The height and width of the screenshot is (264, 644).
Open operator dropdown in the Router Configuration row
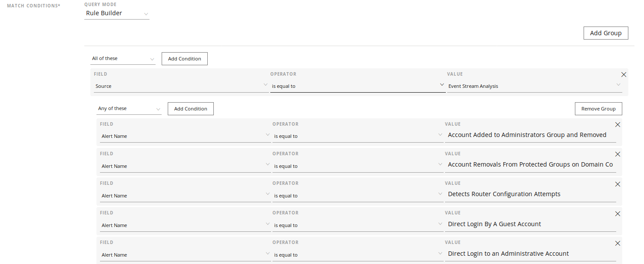[358, 196]
